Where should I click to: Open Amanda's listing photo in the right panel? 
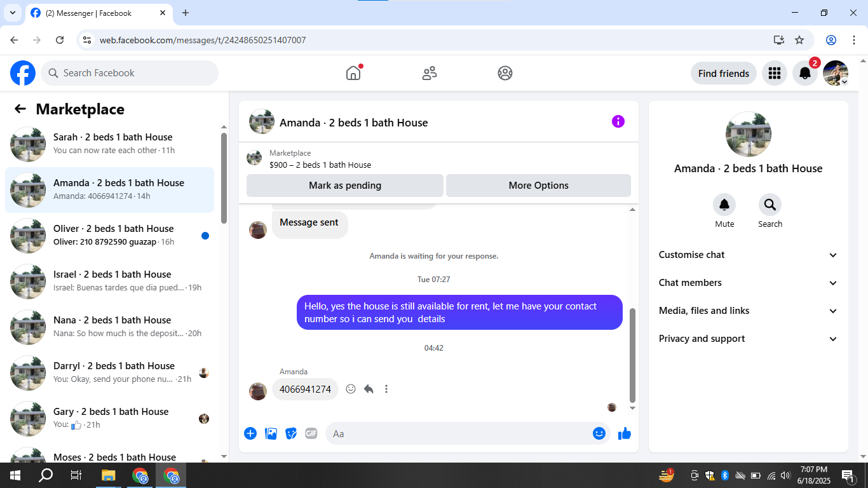(x=749, y=135)
